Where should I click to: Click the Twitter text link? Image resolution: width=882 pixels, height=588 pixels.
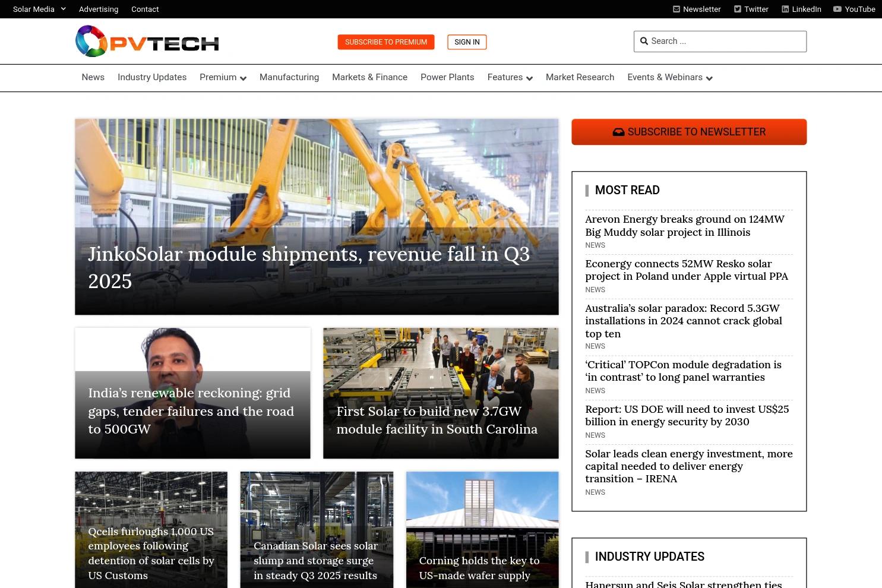pos(756,9)
